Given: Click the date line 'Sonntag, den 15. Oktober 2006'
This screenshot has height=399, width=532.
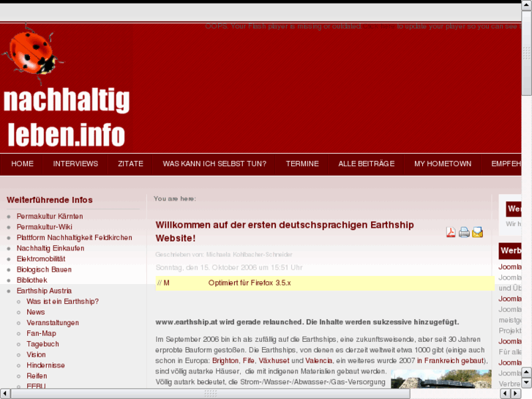Looking at the screenshot, I should coord(228,267).
